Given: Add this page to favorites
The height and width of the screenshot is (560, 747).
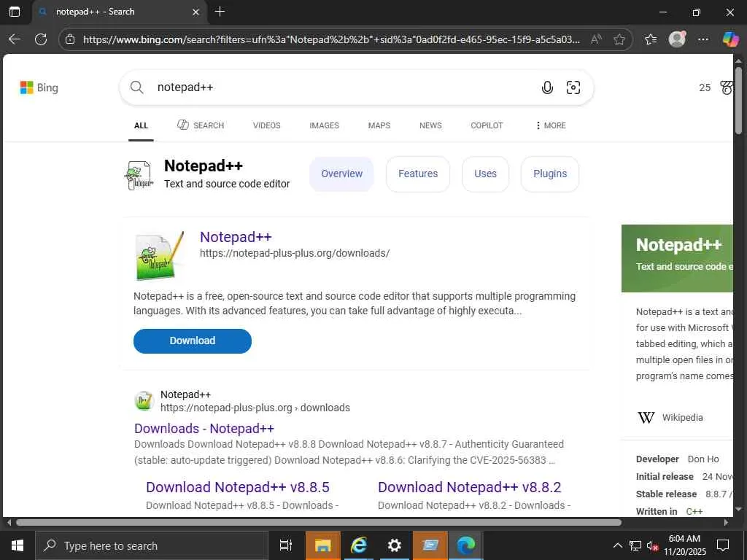Looking at the screenshot, I should point(619,39).
